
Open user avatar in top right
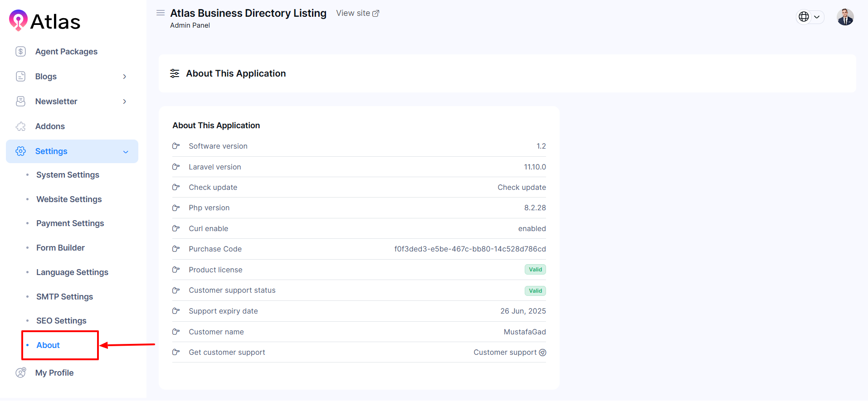point(845,17)
